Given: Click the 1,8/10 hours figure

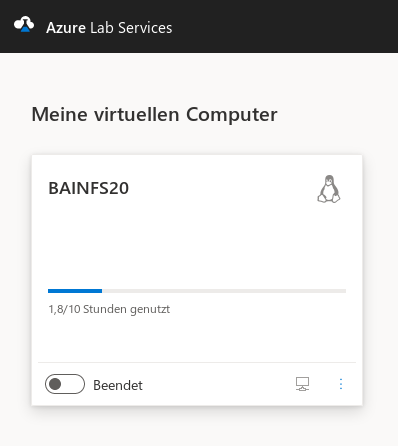Looking at the screenshot, I should point(64,309).
